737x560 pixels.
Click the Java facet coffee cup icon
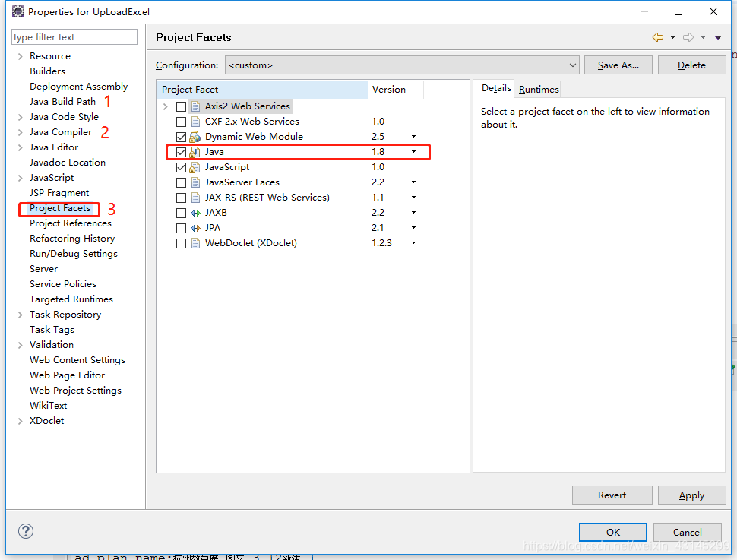(x=196, y=151)
